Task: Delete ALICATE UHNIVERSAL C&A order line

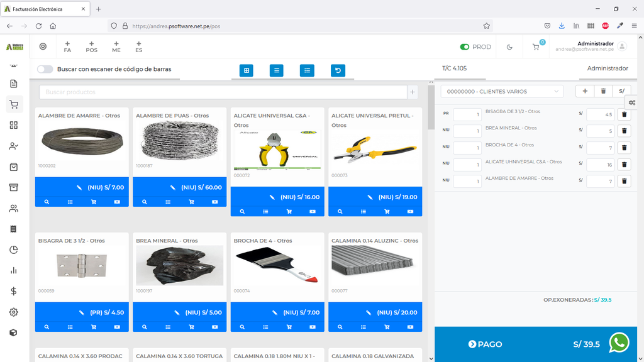Action: pyautogui.click(x=625, y=165)
